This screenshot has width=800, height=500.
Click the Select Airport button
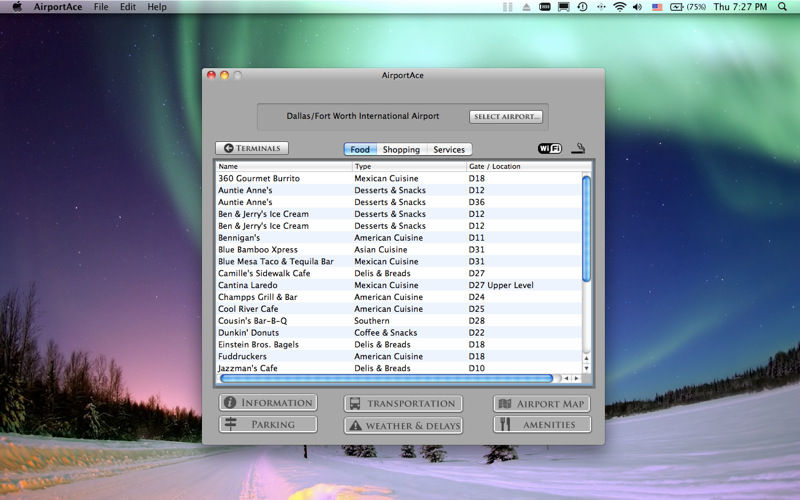pos(506,116)
